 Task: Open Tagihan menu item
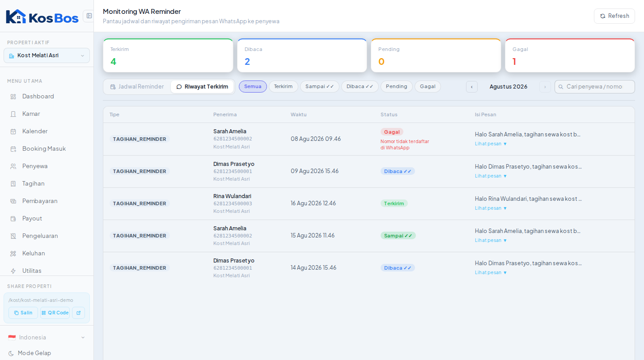pyautogui.click(x=47, y=184)
